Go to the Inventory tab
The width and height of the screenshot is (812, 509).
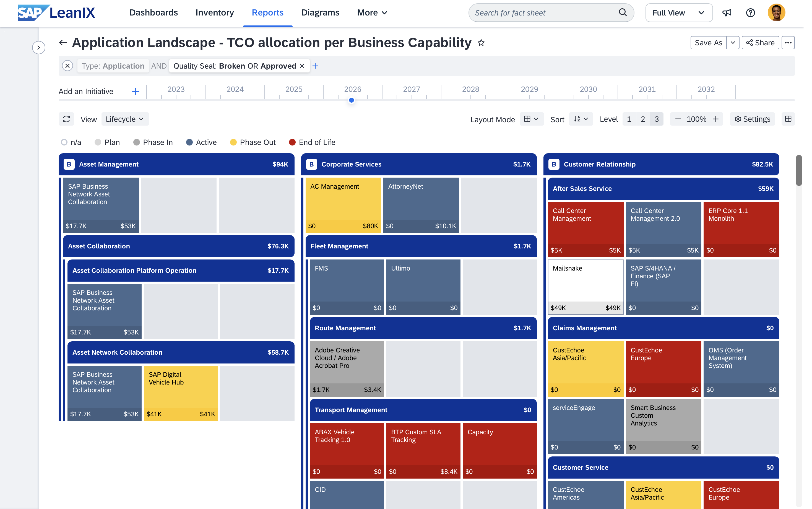[x=215, y=13]
